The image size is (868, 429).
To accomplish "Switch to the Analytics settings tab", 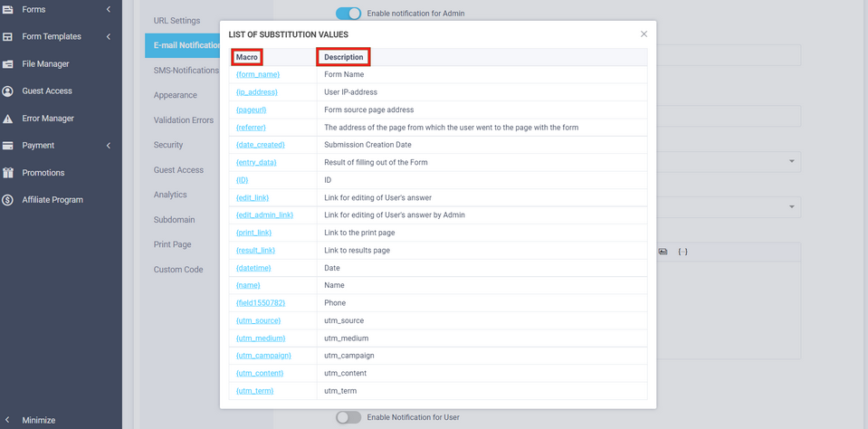I will (170, 195).
